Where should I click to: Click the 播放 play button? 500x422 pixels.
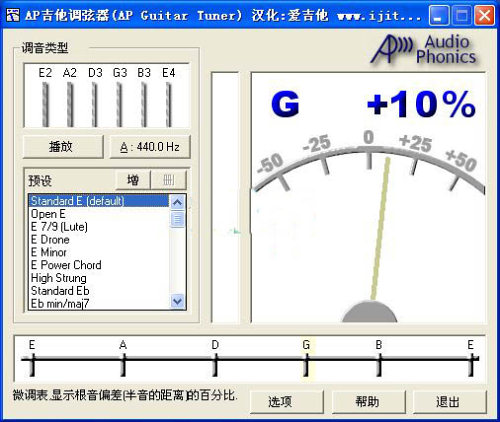click(63, 147)
